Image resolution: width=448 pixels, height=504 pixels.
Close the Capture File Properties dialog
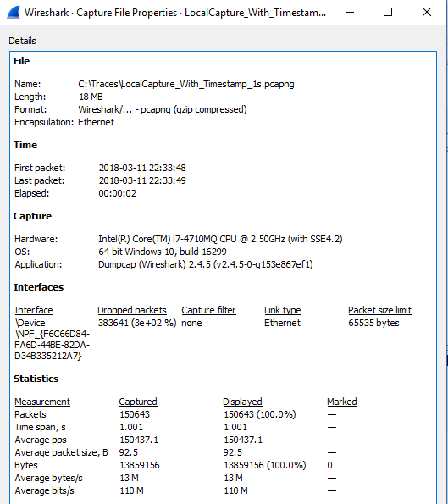click(427, 12)
